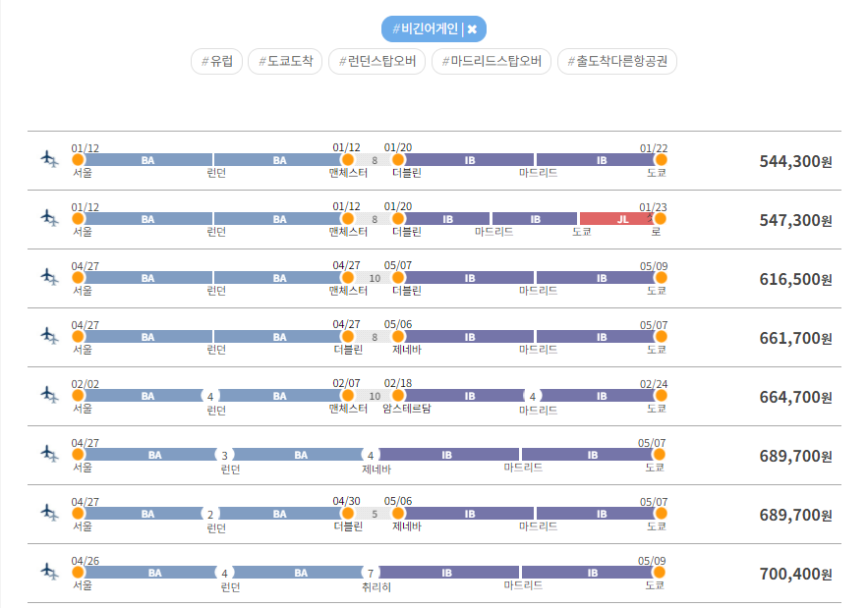This screenshot has width=868, height=608.
Task: Remove the #비긴어게인 tag with X icon
Action: [472, 29]
